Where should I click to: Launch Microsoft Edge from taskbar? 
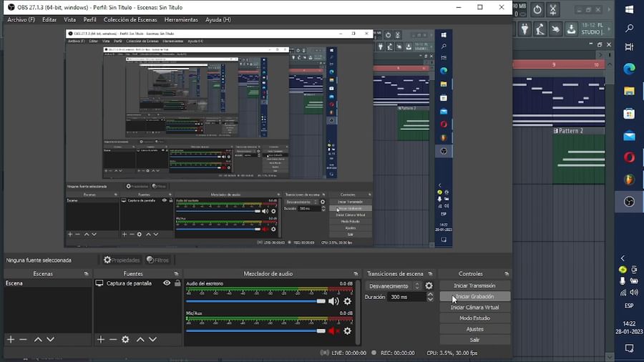629,69
